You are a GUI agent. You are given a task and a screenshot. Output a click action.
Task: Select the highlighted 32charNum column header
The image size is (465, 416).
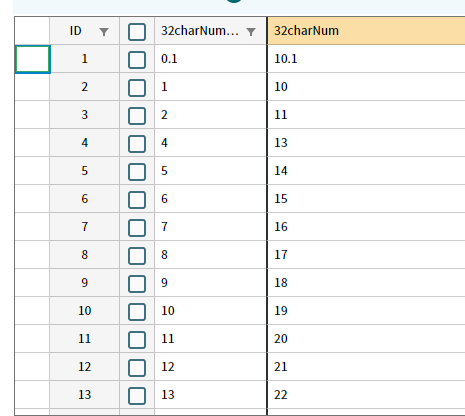click(366, 31)
